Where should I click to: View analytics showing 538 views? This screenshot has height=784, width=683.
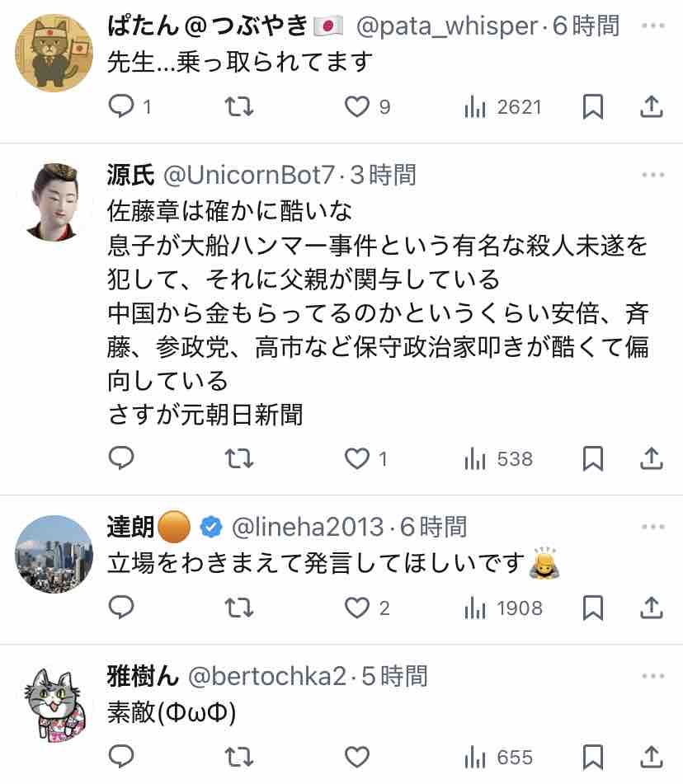pos(498,458)
